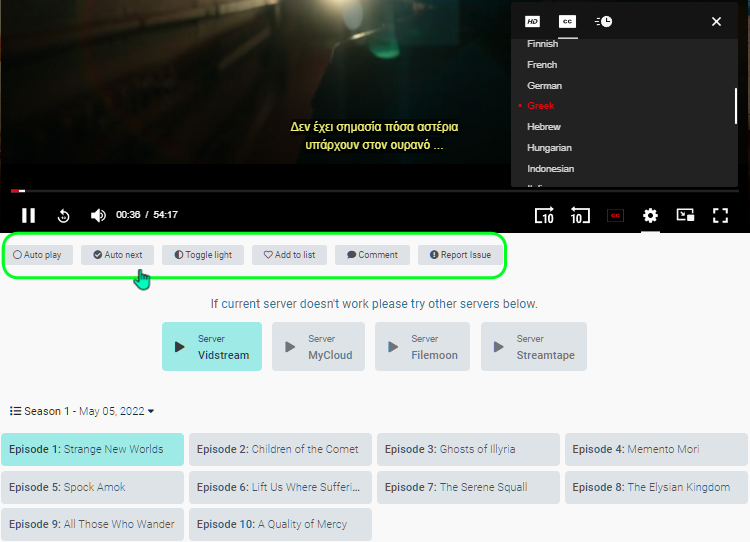Viewport: 750px width, 542px height.
Task: Close the settings panel
Action: click(x=716, y=22)
